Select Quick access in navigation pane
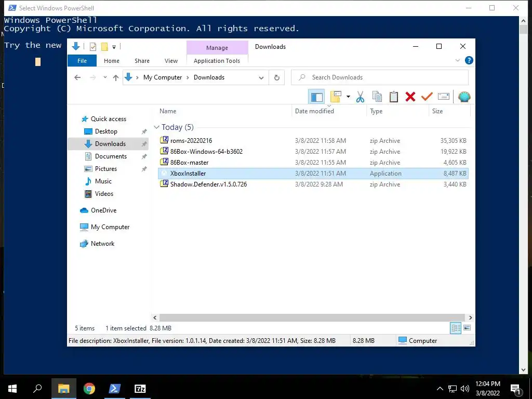The height and width of the screenshot is (399, 532). 108,119
